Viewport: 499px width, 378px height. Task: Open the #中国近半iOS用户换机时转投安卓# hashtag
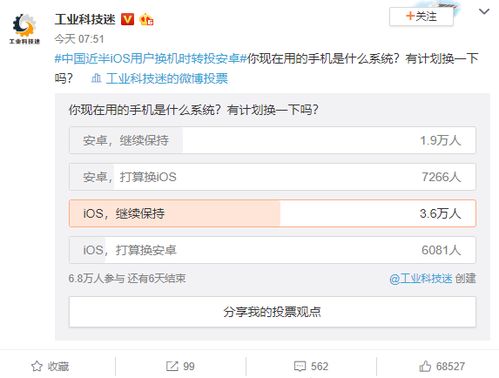point(151,59)
